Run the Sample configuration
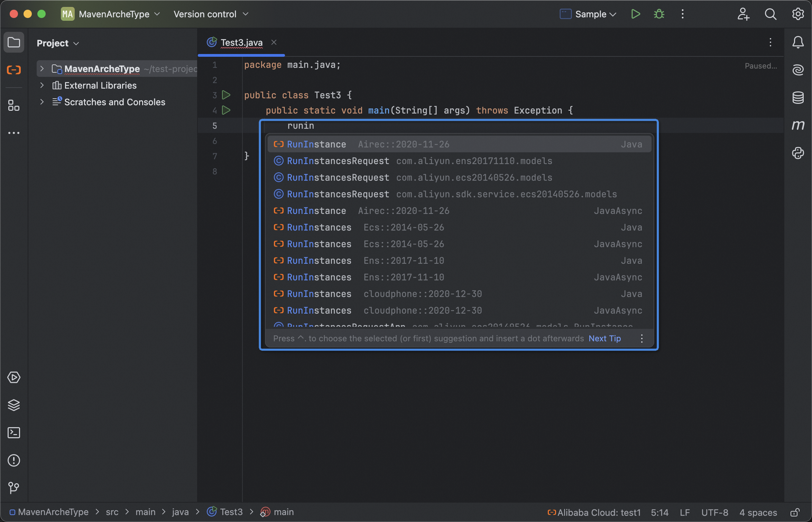The image size is (812, 522). pos(636,14)
